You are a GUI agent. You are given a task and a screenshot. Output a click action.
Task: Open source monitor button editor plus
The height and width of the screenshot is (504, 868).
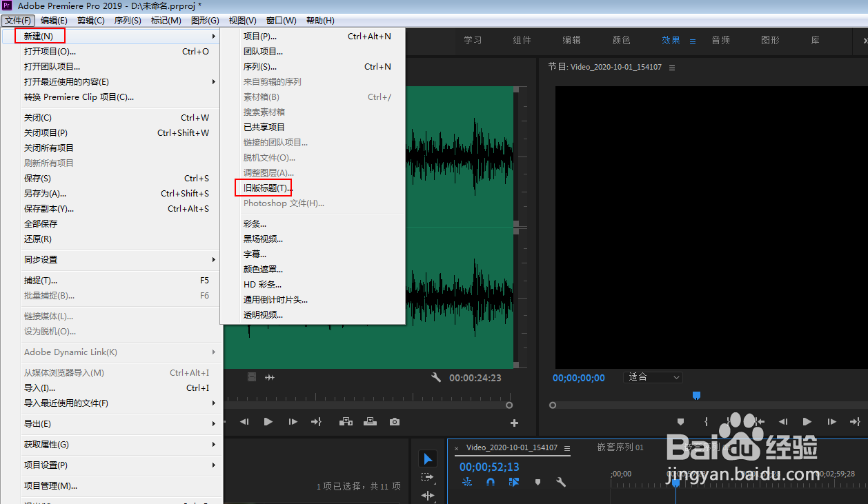click(514, 423)
